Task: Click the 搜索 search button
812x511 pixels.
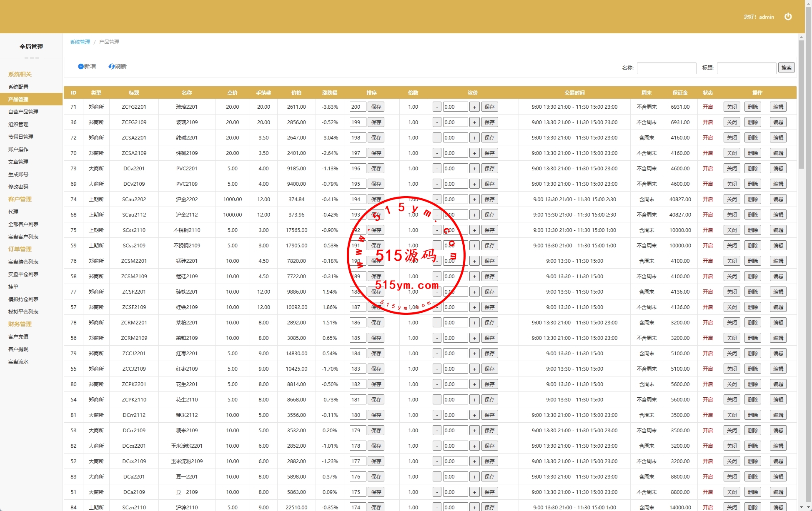Action: 786,68
